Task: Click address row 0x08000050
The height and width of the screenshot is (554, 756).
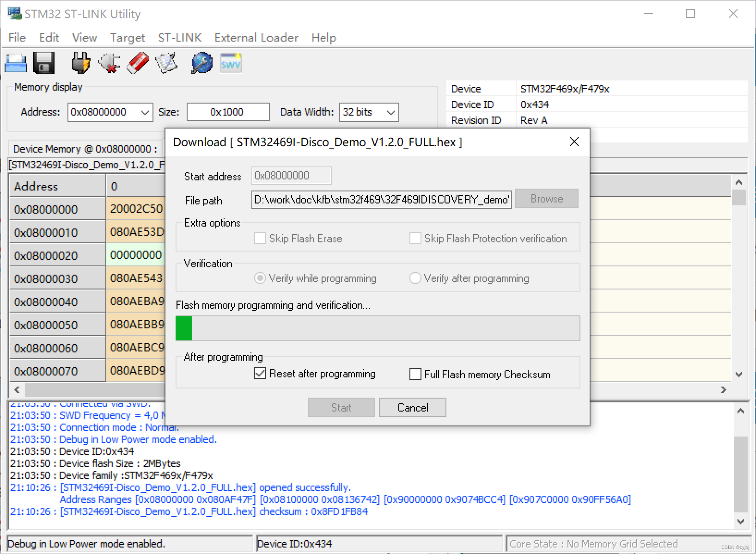Action: (x=58, y=325)
